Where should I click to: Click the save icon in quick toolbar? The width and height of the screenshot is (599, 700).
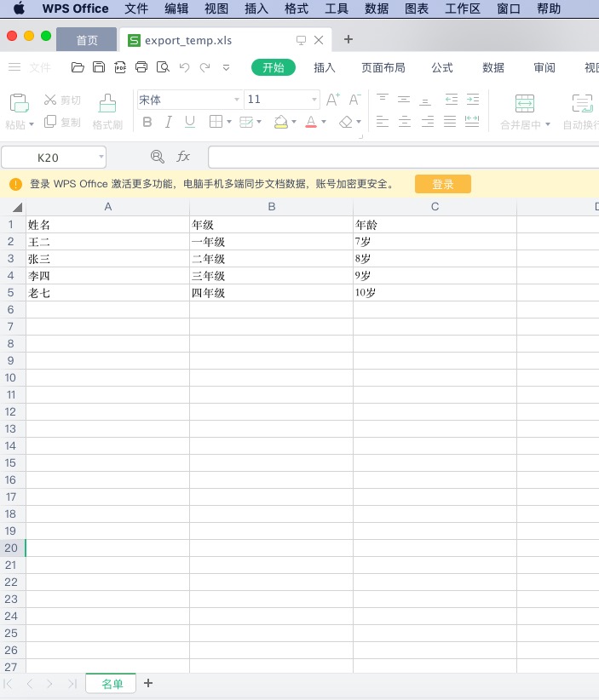click(x=99, y=67)
